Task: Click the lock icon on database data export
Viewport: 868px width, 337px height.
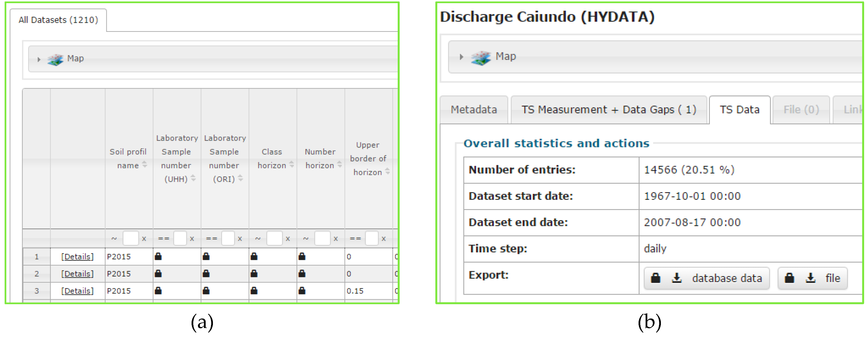Action: pyautogui.click(x=655, y=278)
